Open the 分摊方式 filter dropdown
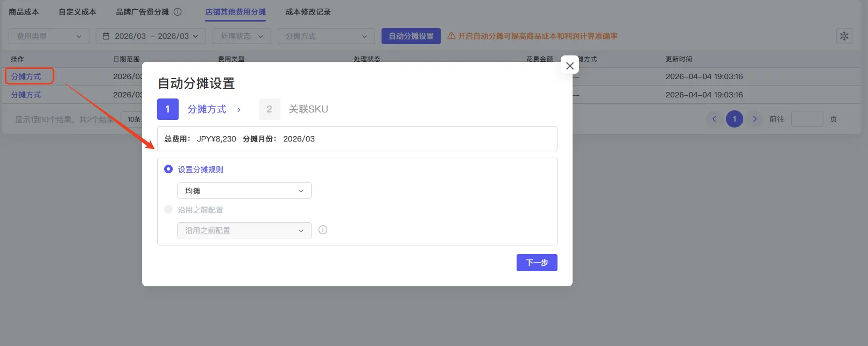This screenshot has width=868, height=346. coord(326,36)
